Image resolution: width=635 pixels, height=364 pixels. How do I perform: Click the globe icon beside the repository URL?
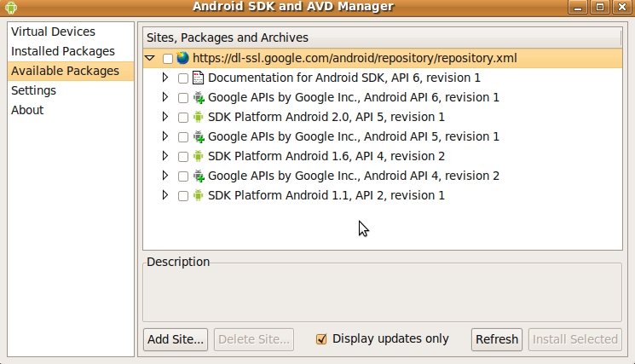click(x=182, y=58)
